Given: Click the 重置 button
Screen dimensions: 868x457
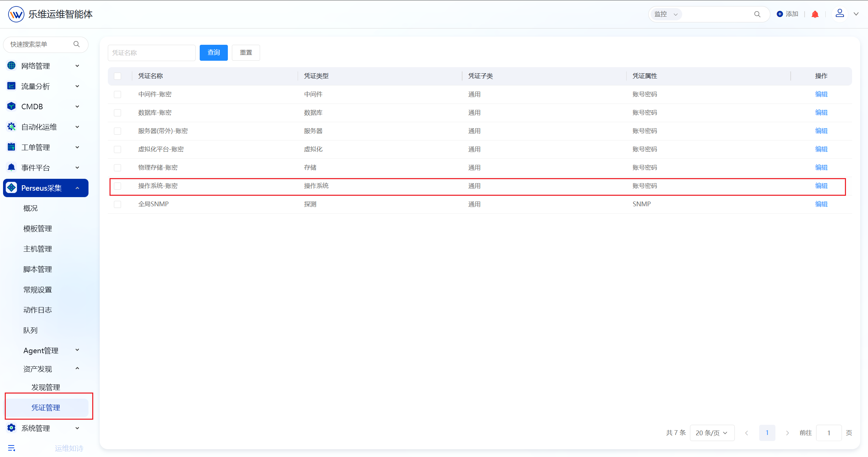Looking at the screenshot, I should [246, 53].
